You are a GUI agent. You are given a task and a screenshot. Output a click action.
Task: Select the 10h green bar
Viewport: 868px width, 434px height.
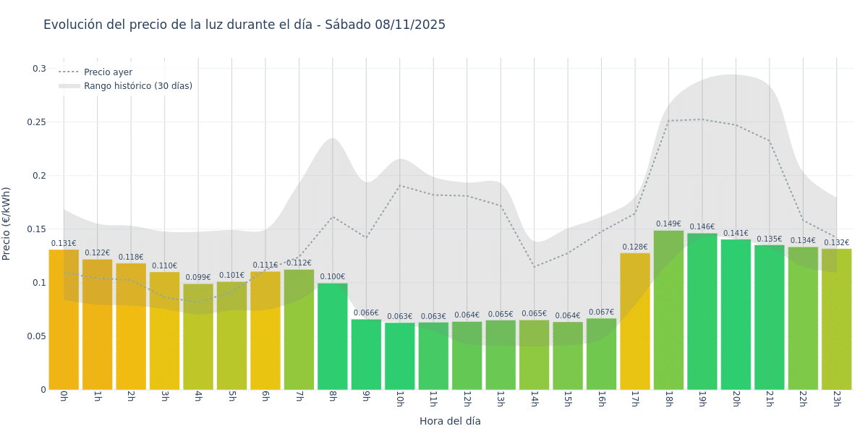pos(399,356)
